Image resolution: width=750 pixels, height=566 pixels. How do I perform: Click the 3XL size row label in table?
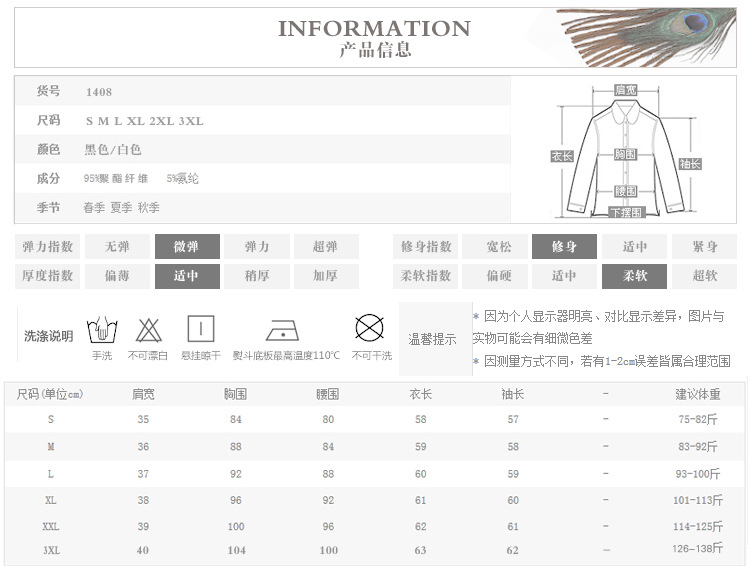[51, 551]
